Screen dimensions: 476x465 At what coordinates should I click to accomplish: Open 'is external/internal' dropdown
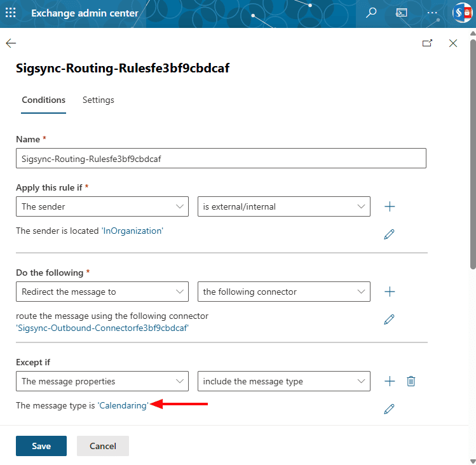284,206
